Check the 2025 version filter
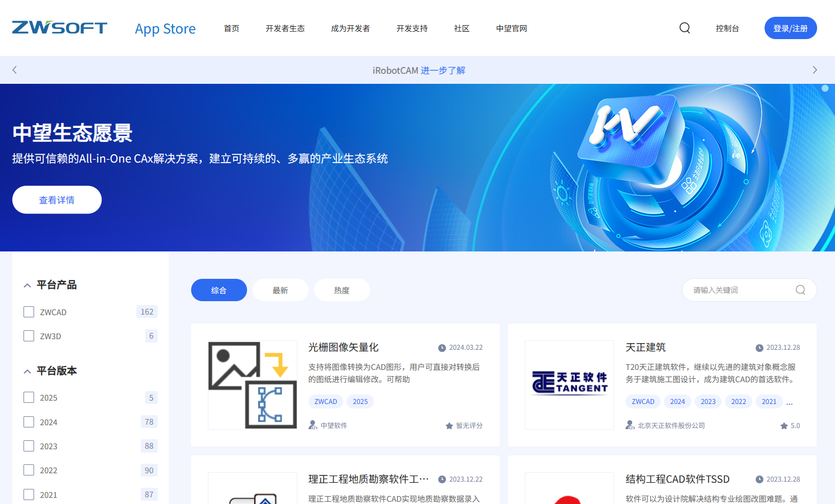This screenshot has width=835, height=504. click(29, 397)
